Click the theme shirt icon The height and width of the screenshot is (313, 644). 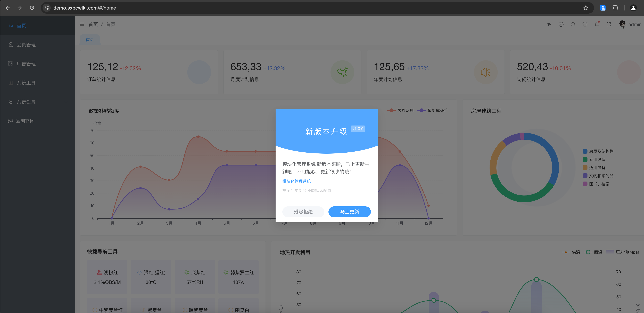click(x=585, y=25)
